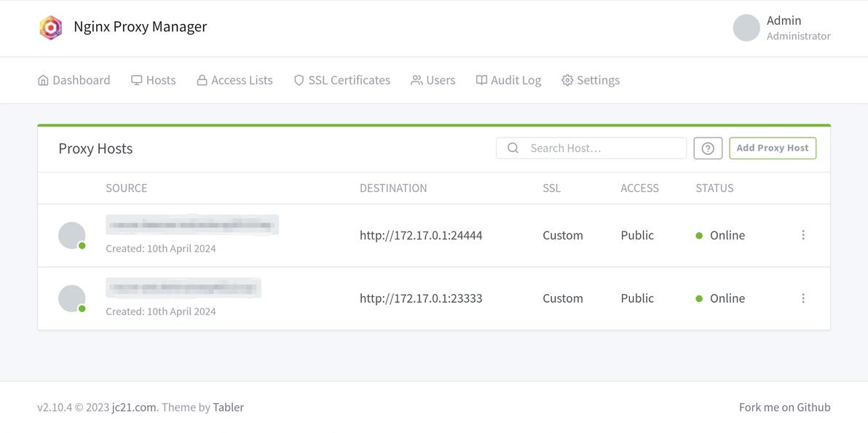The width and height of the screenshot is (868, 433).
Task: Focus the Search Host input field
Action: click(591, 148)
